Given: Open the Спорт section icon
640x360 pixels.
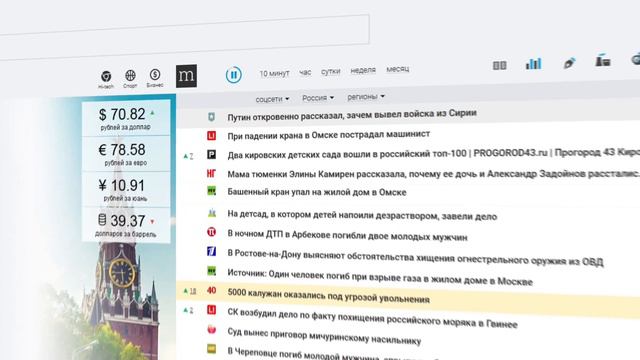Looking at the screenshot, I should pos(130,76).
